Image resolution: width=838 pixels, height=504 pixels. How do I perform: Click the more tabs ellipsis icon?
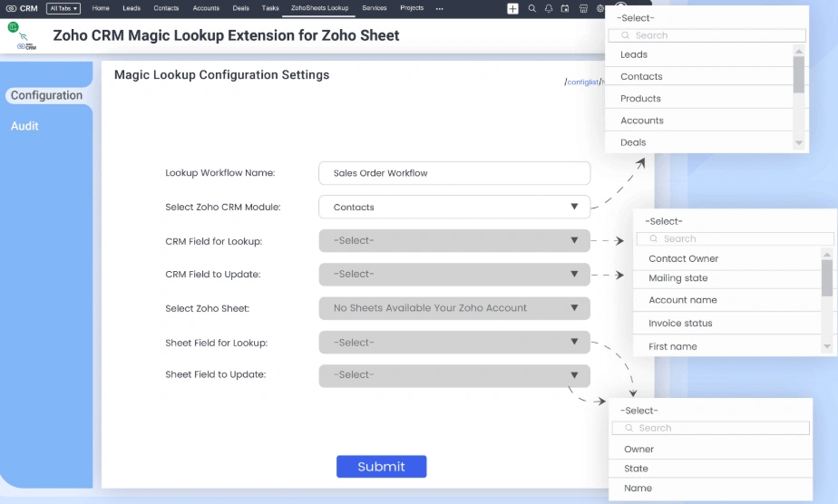point(439,8)
